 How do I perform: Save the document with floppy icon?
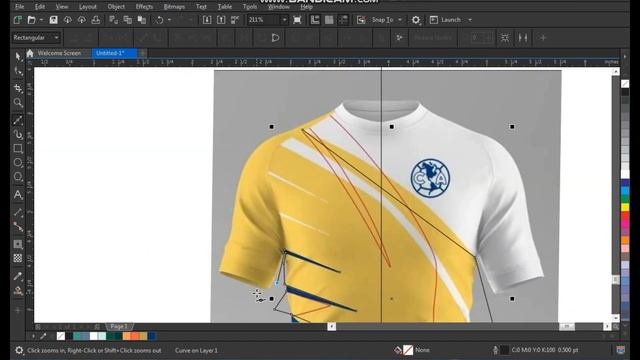(x=53, y=20)
